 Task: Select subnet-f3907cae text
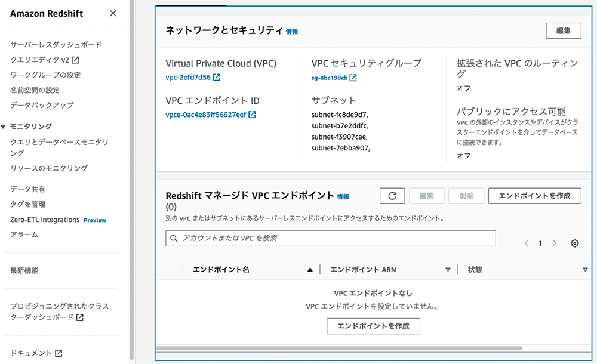(x=339, y=137)
